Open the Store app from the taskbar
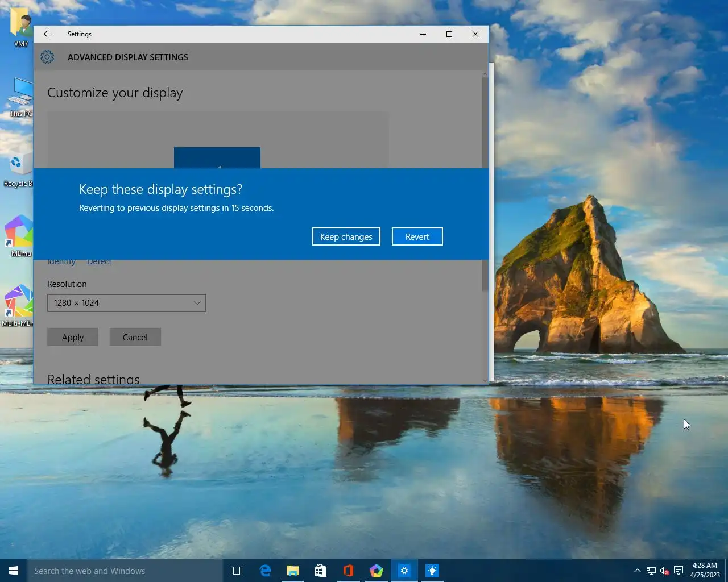This screenshot has width=728, height=582. pyautogui.click(x=320, y=571)
